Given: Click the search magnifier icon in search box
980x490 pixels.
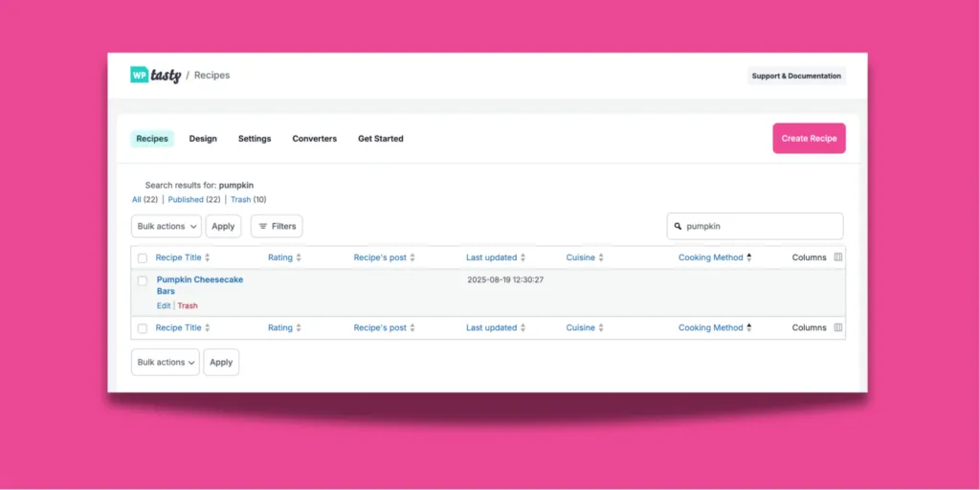Looking at the screenshot, I should (679, 226).
